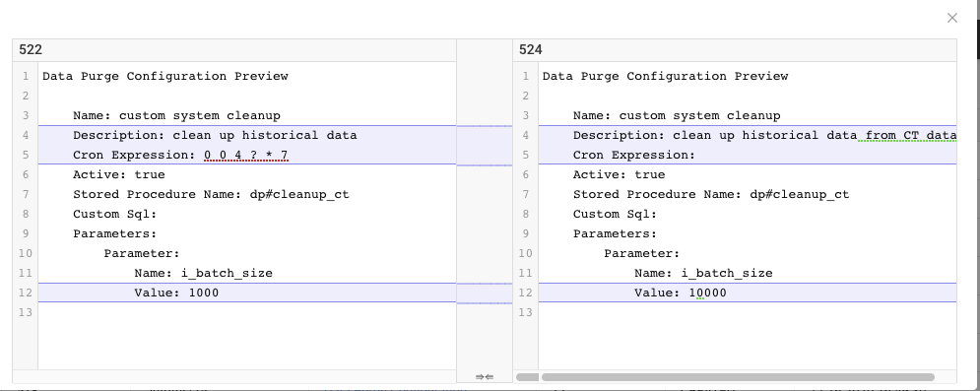
Task: Click the small scrollbar handle at left of right pane
Action: click(x=528, y=377)
